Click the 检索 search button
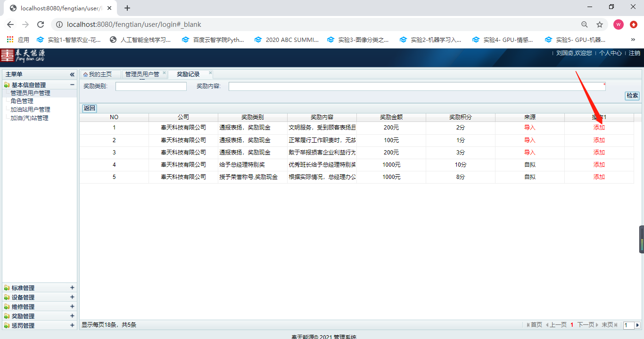 pyautogui.click(x=632, y=96)
